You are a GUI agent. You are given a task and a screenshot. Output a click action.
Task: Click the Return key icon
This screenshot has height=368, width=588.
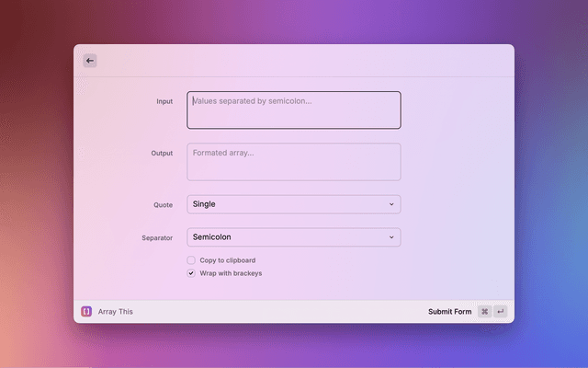click(x=500, y=312)
